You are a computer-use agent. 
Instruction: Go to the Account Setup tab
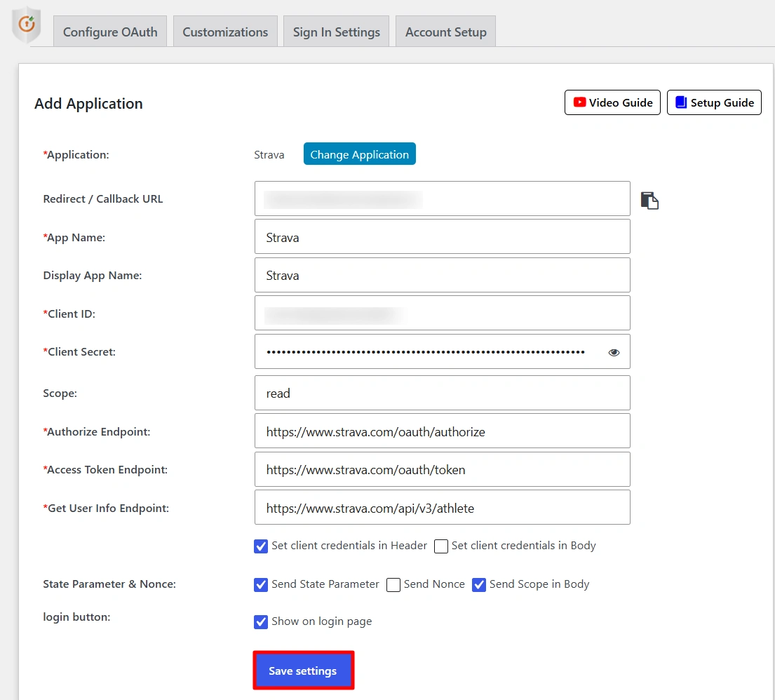click(x=446, y=32)
